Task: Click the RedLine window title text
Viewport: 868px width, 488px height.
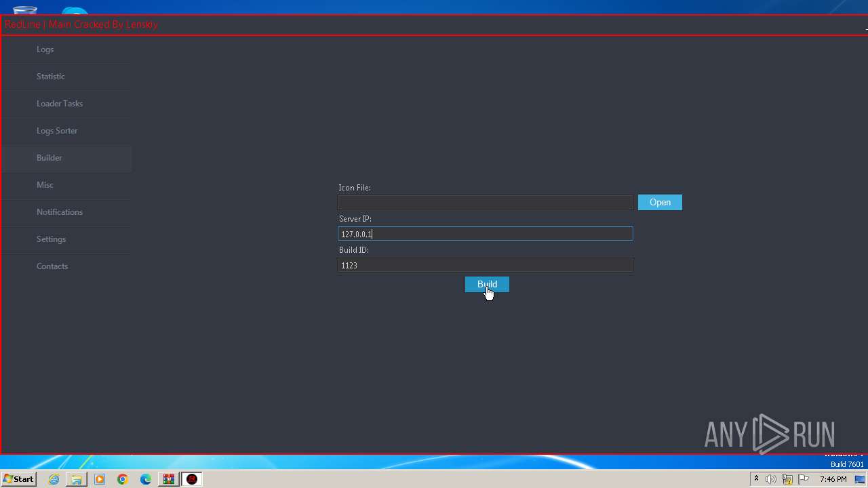Action: 81,24
